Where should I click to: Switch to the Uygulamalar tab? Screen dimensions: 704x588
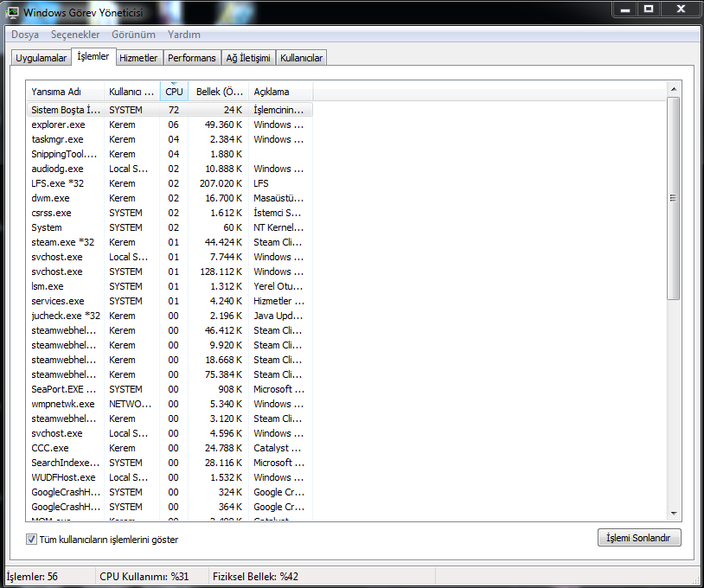click(41, 58)
